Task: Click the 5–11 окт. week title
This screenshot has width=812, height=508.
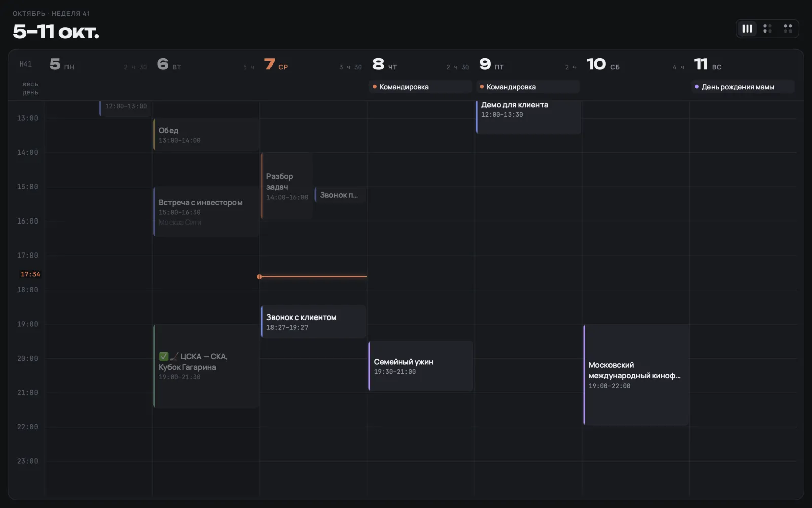Action: [x=56, y=31]
